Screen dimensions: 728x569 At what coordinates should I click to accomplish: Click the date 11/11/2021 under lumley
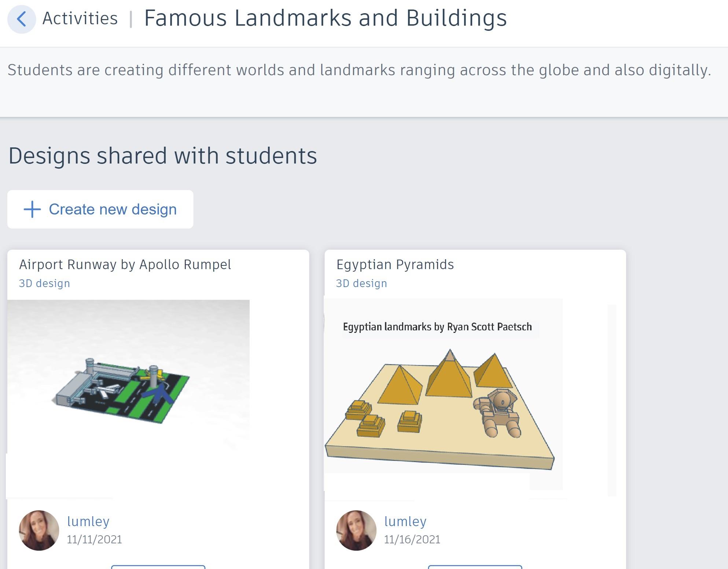click(95, 539)
